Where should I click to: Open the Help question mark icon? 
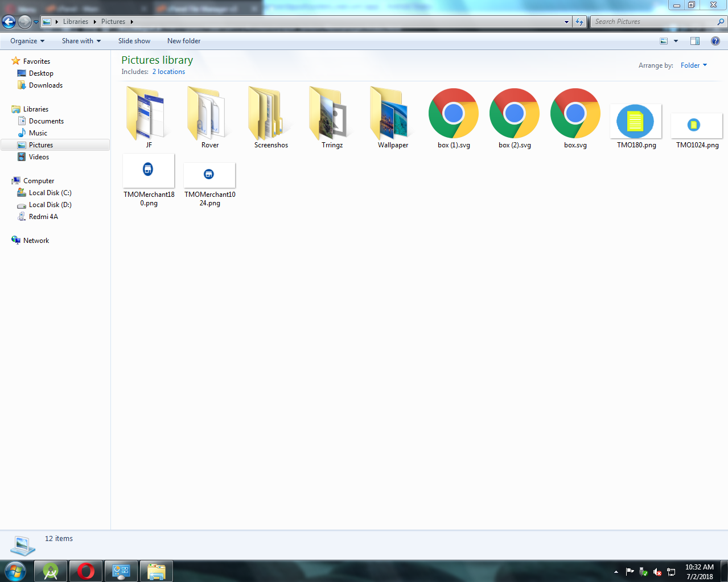pyautogui.click(x=715, y=41)
